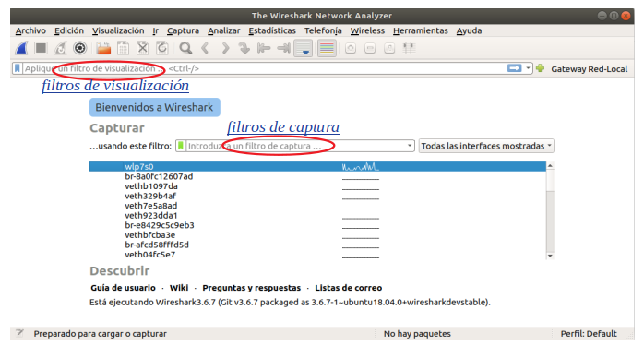Open the Edición menu
The image size is (644, 346).
pyautogui.click(x=69, y=30)
